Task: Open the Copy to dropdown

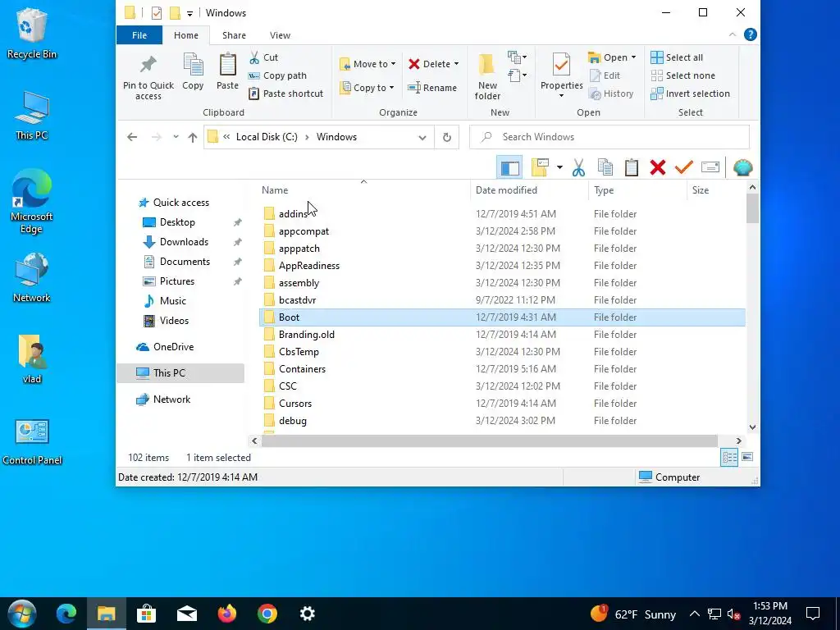Action: (x=367, y=87)
